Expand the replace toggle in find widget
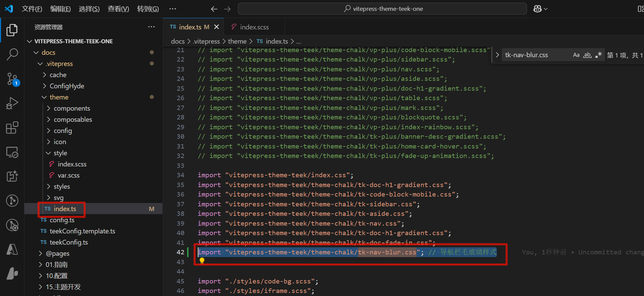 point(497,55)
